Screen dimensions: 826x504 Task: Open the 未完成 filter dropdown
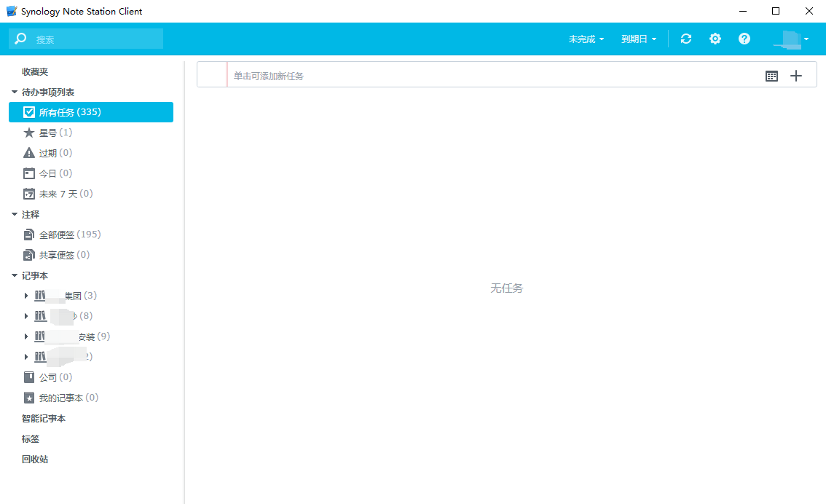coord(586,39)
